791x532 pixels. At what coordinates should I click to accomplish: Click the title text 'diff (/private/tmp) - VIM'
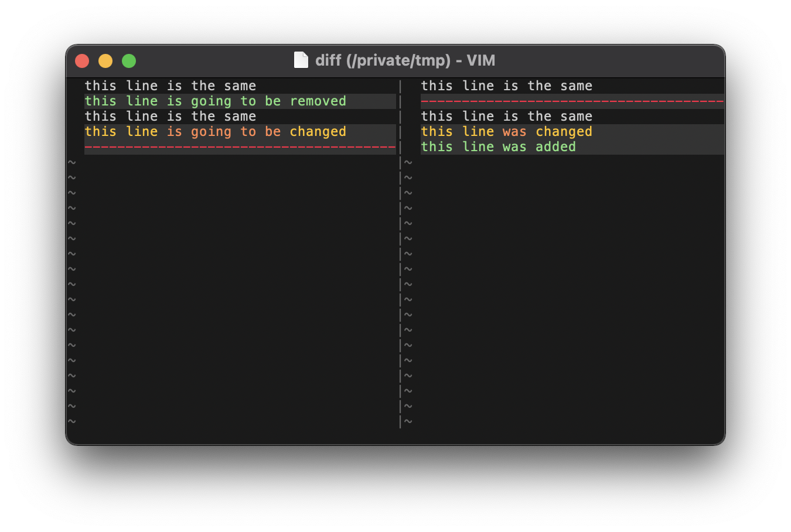coord(405,60)
